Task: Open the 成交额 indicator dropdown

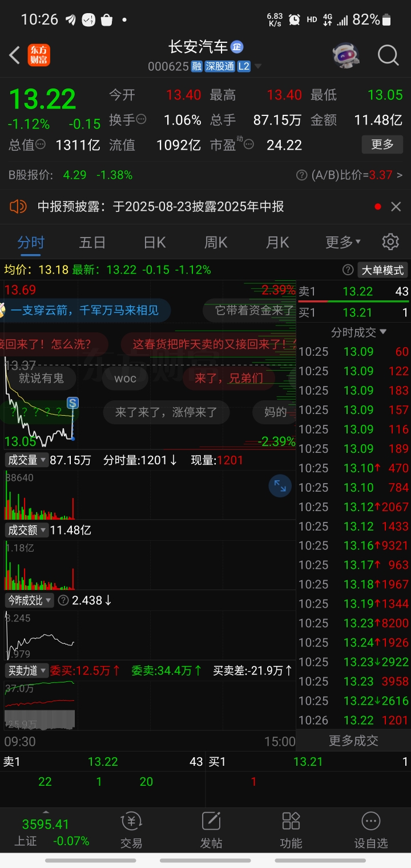Action: pos(26,530)
